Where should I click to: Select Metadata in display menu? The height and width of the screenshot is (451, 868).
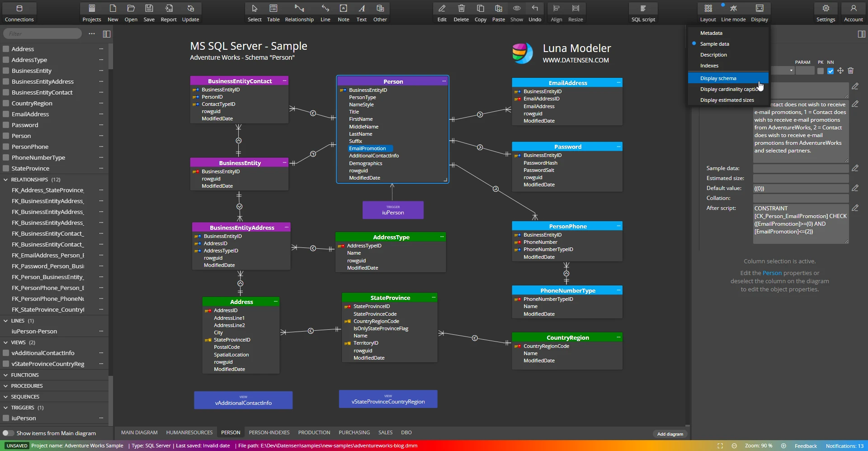(x=728, y=33)
